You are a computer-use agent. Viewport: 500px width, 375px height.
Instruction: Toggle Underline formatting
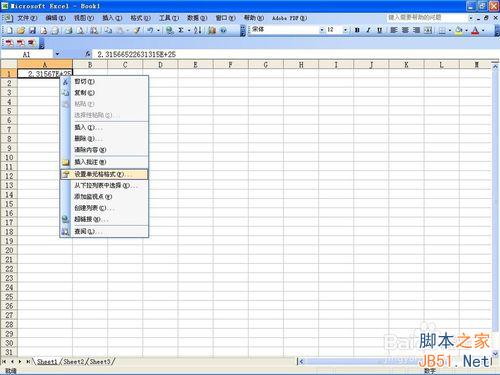click(379, 30)
